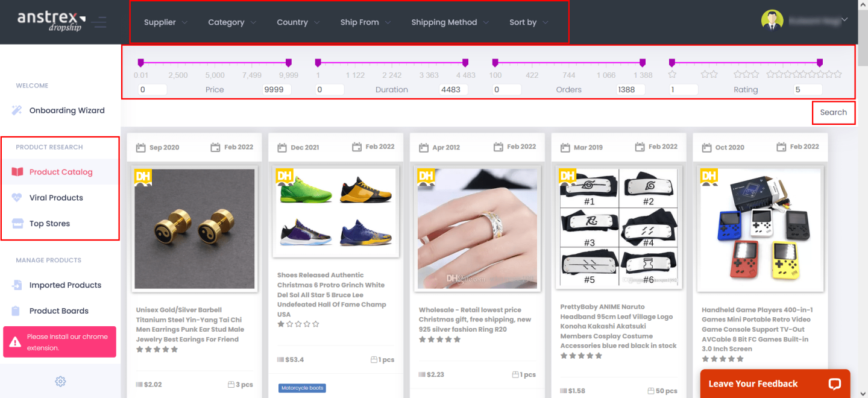Open the Category dropdown
Viewport: 868px width, 398px height.
232,22
